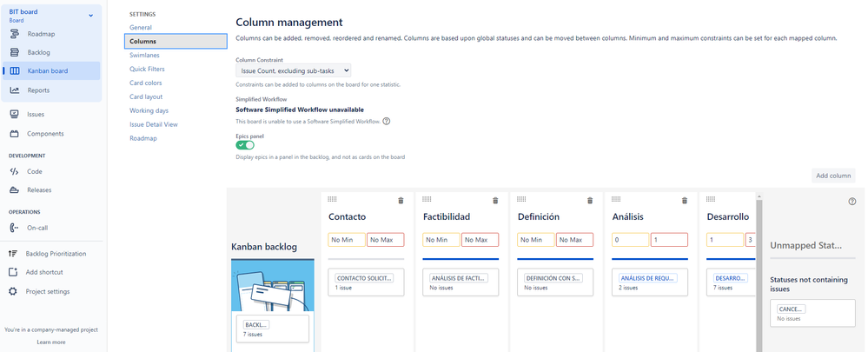The width and height of the screenshot is (868, 352).
Task: Open the Project settings gear icon
Action: pos(13,291)
